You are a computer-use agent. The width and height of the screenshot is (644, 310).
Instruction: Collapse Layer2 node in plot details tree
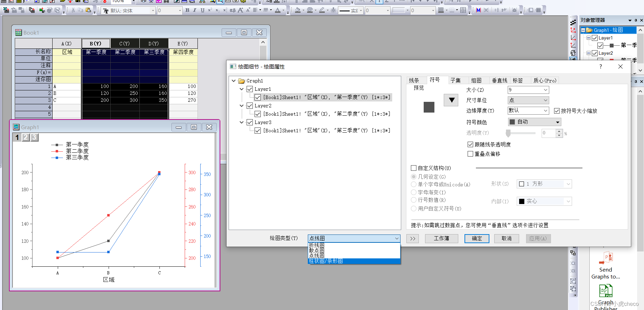tap(242, 106)
